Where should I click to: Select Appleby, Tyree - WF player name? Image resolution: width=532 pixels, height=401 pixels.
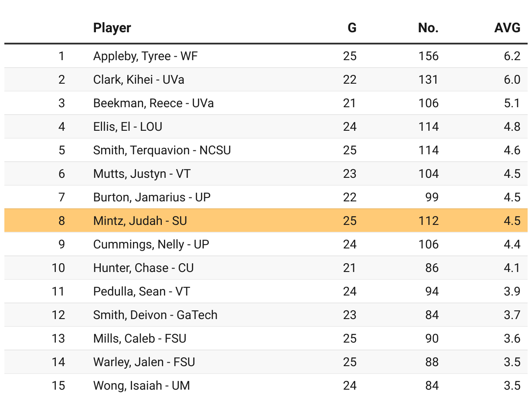[x=145, y=56]
